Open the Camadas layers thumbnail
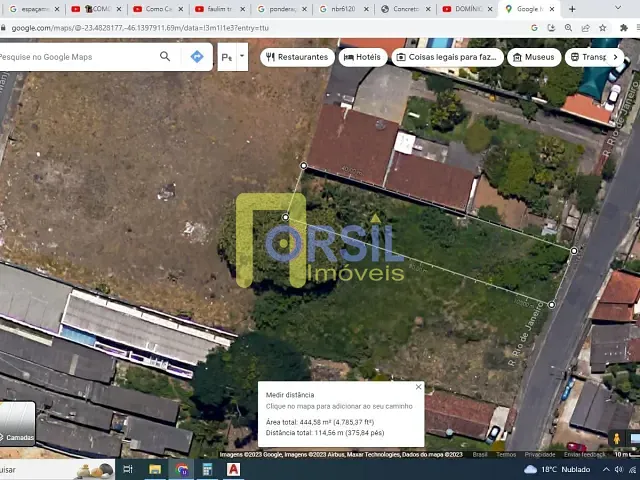640x480 pixels. click(17, 424)
